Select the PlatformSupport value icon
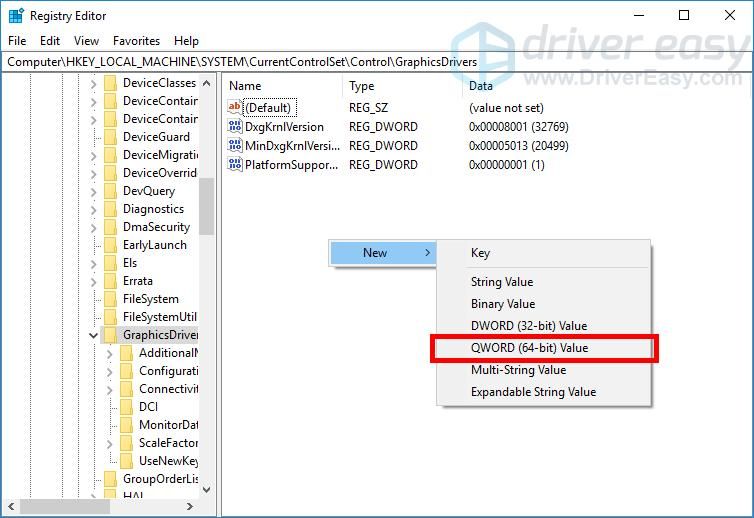 click(235, 165)
